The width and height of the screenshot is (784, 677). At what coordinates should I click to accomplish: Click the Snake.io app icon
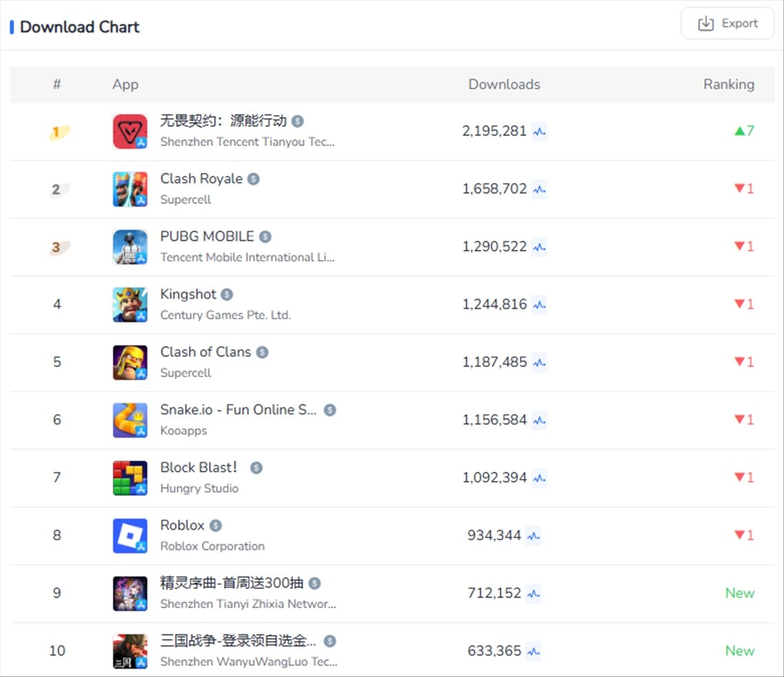point(130,420)
